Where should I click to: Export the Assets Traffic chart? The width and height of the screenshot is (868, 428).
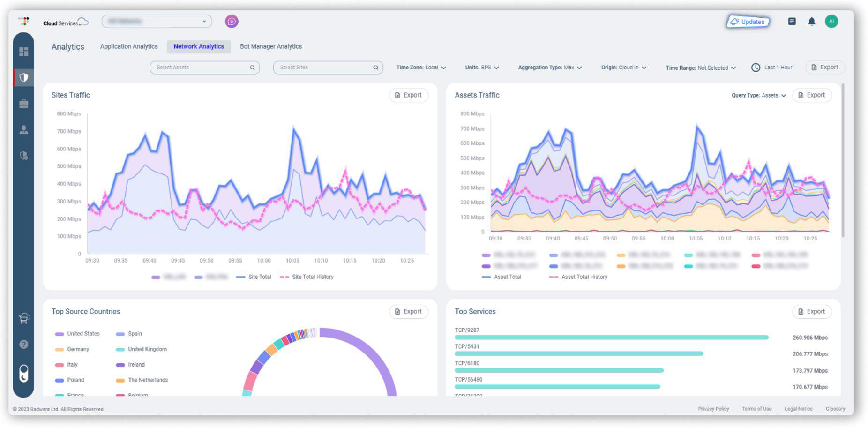[x=812, y=95]
